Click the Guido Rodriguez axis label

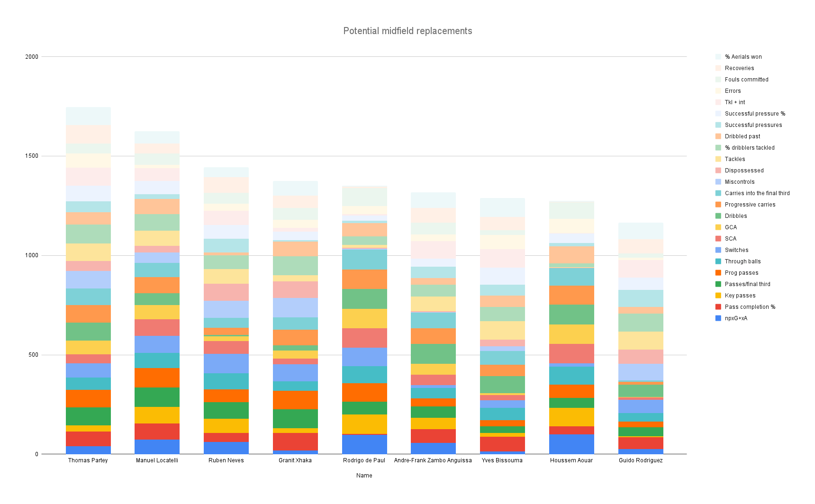point(641,460)
